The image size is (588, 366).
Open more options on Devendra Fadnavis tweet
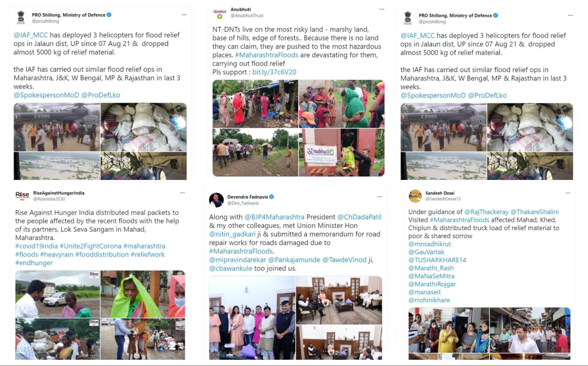tap(379, 197)
